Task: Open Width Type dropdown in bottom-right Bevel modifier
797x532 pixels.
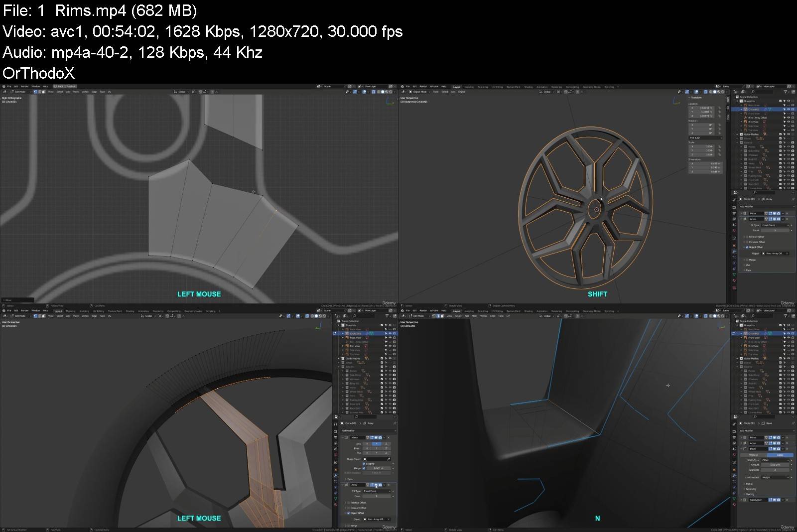Action: pos(775,460)
